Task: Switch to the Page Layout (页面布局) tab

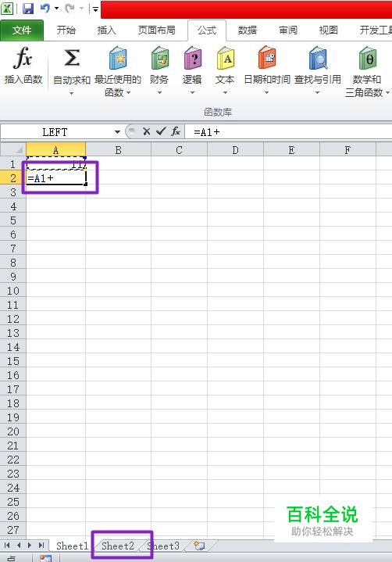Action: point(156,30)
